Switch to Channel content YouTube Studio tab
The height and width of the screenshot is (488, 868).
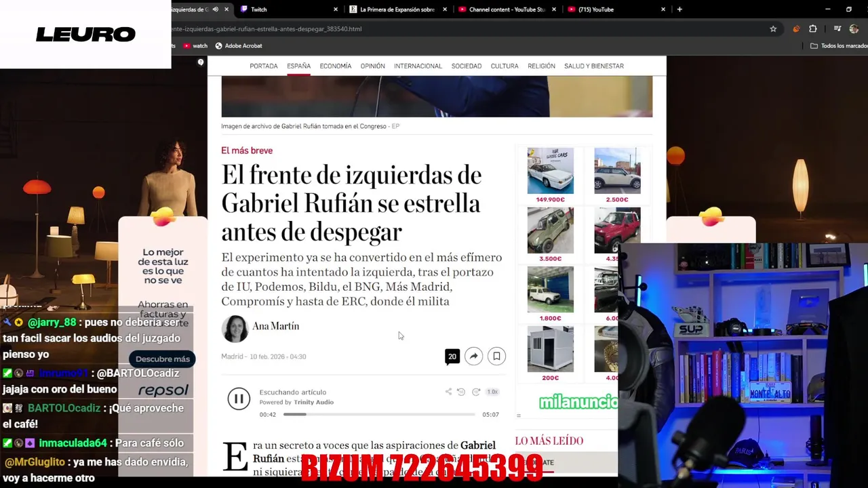pos(507,9)
